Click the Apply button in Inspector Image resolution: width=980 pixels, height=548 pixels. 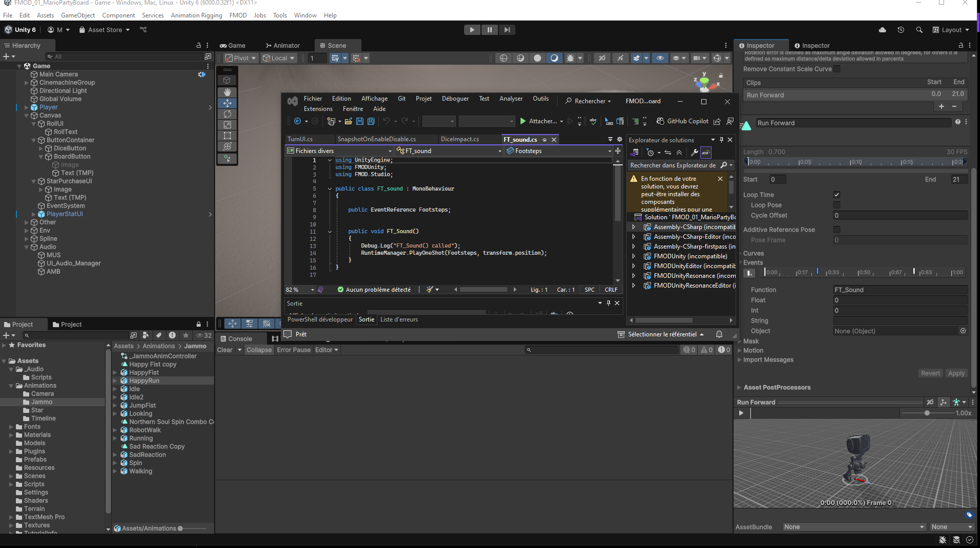[x=956, y=373]
